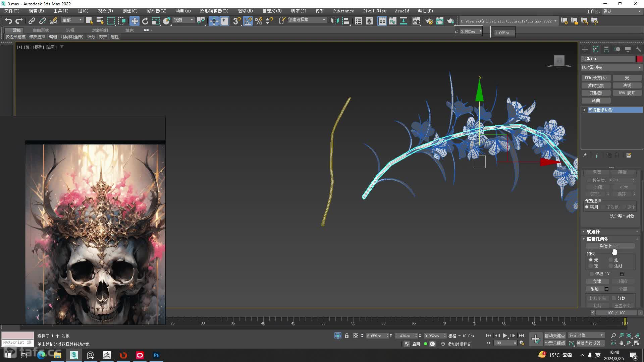
Task: Open the Hierarchy command panel tab
Action: click(x=606, y=49)
